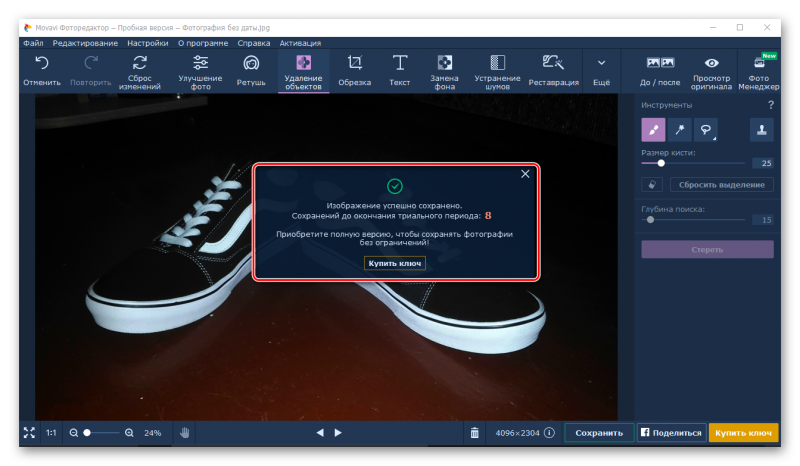Open Noise Reduction (Устранение шумов) tool
Viewport: 800px width, 466px height.
point(497,69)
